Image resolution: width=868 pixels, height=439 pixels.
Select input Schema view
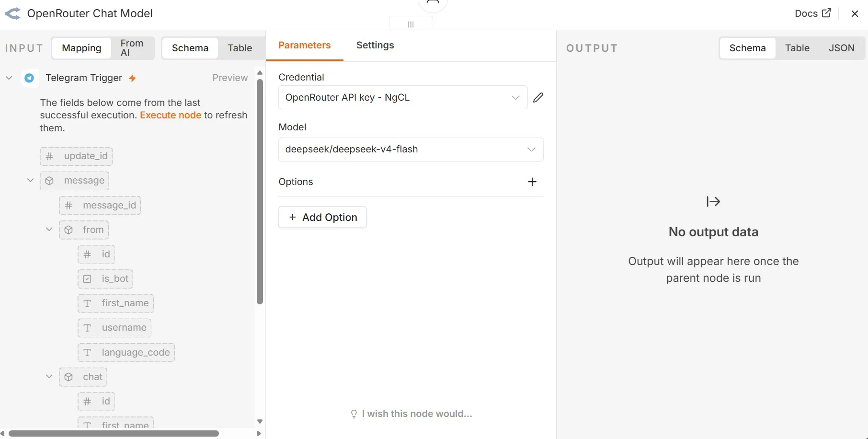coord(190,48)
